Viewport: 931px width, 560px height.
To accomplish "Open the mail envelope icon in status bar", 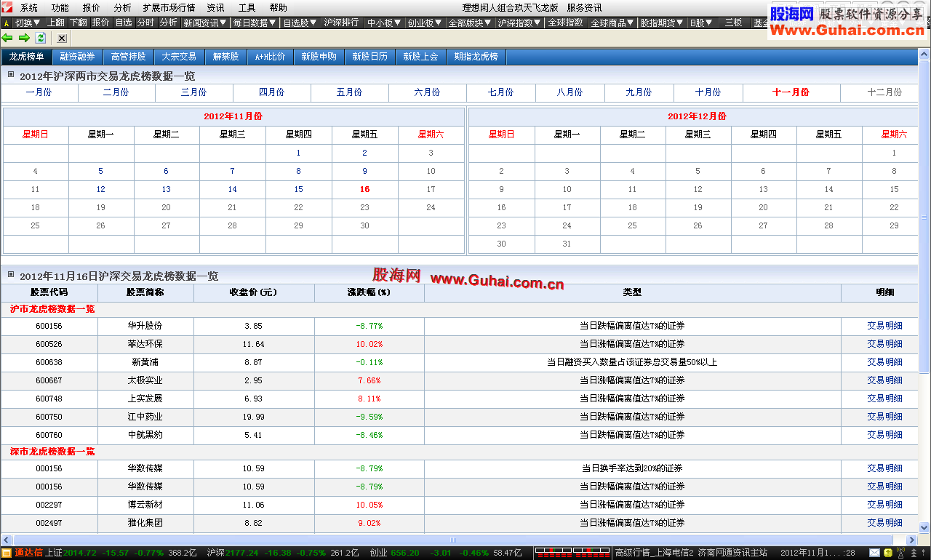I will point(875,553).
